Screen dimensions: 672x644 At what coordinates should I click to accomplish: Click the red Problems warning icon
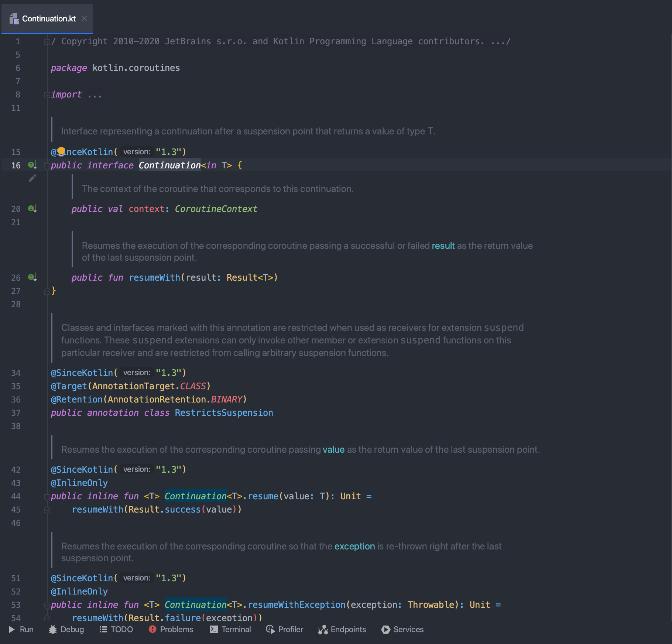152,629
